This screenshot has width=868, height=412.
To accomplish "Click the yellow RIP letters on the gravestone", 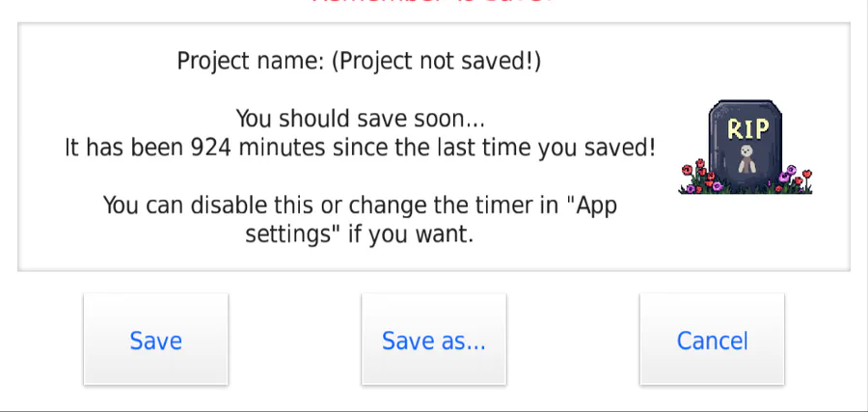I will point(747,129).
